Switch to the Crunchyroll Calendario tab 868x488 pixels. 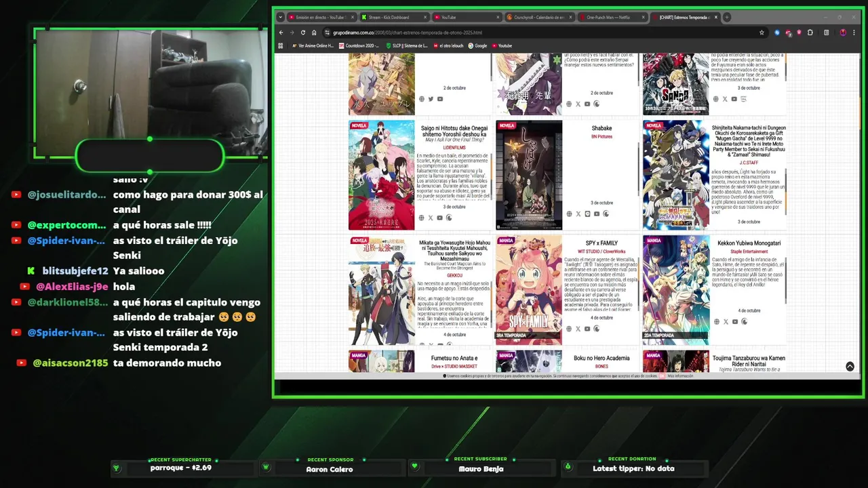pos(539,17)
